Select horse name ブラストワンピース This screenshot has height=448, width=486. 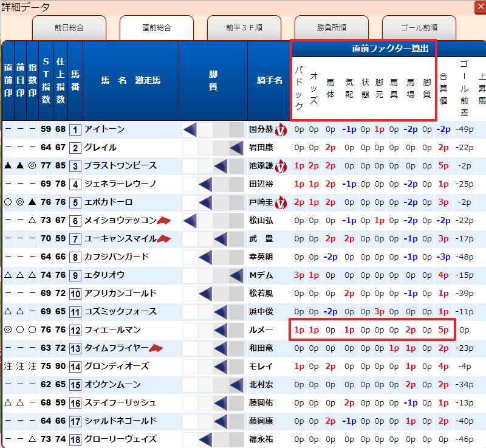(x=120, y=166)
